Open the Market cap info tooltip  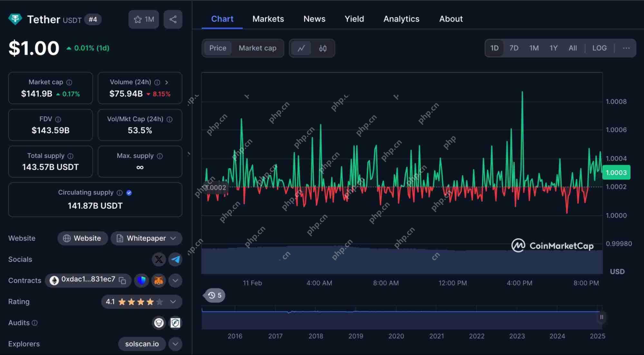[x=70, y=82]
